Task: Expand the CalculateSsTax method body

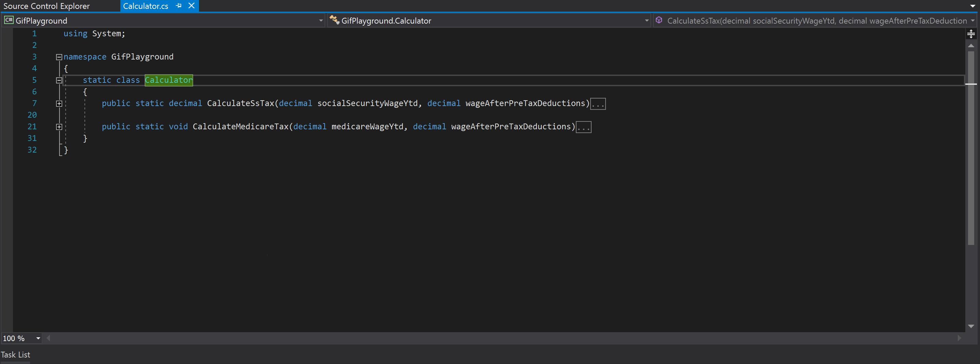Action: [59, 104]
